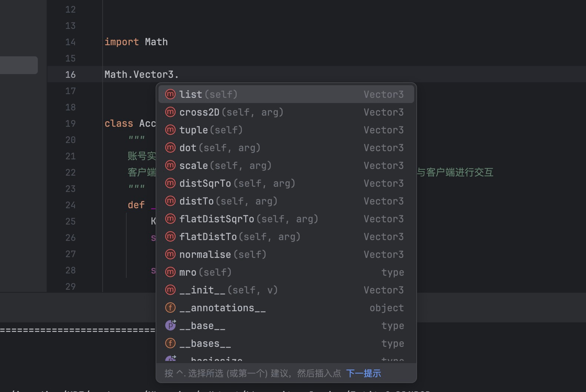Place cursor after Math.Vector3. on line 16
The height and width of the screenshot is (392, 586).
point(180,74)
